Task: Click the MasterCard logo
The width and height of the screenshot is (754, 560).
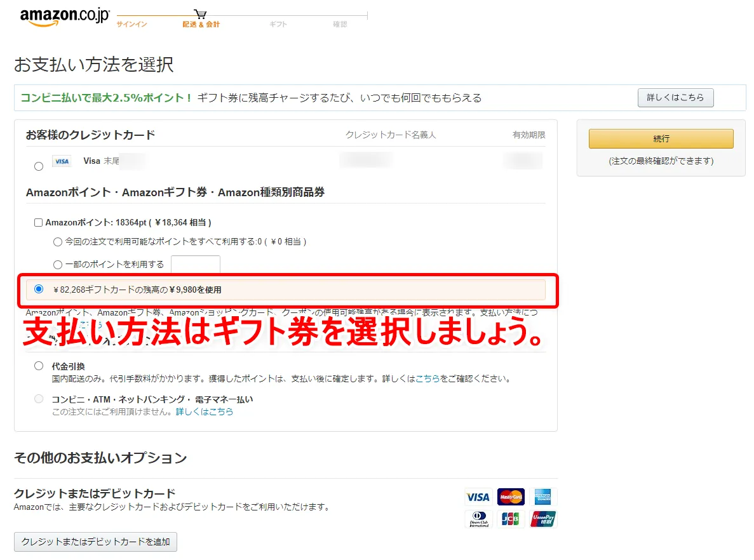Action: [511, 497]
